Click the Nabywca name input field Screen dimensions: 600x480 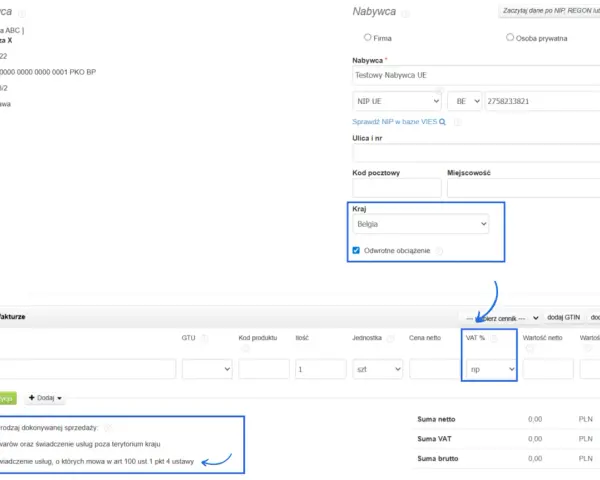pos(476,75)
